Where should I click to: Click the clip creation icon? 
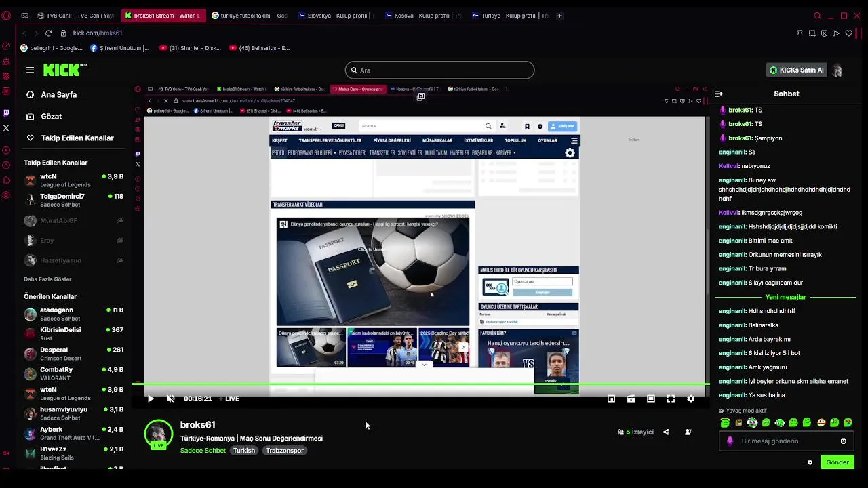click(x=631, y=399)
